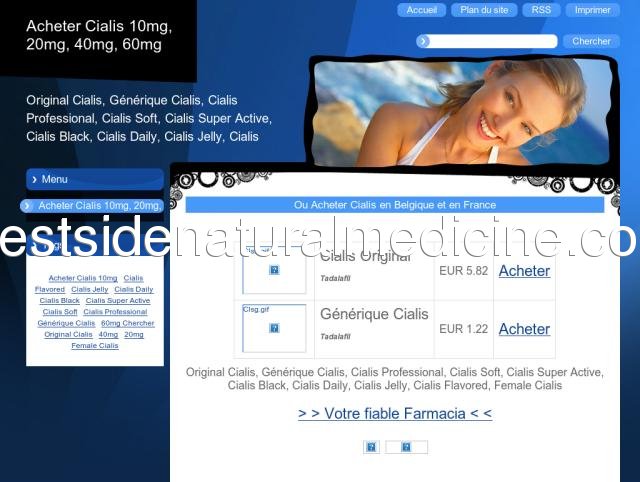Open tag link Cialis Black
This screenshot has height=482, width=640.
coord(60,300)
